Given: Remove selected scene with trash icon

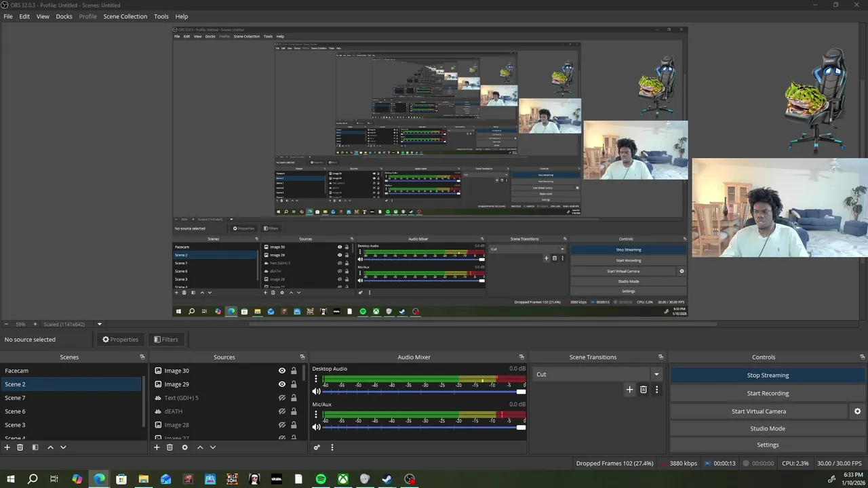Looking at the screenshot, I should point(20,447).
